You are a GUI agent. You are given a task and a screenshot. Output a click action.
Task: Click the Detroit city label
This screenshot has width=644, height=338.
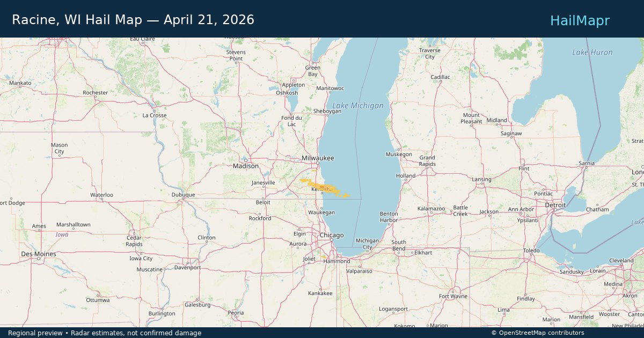point(555,205)
